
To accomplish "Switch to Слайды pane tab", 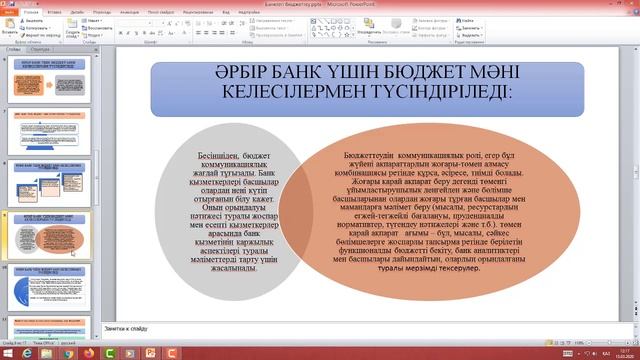I will (13, 49).
